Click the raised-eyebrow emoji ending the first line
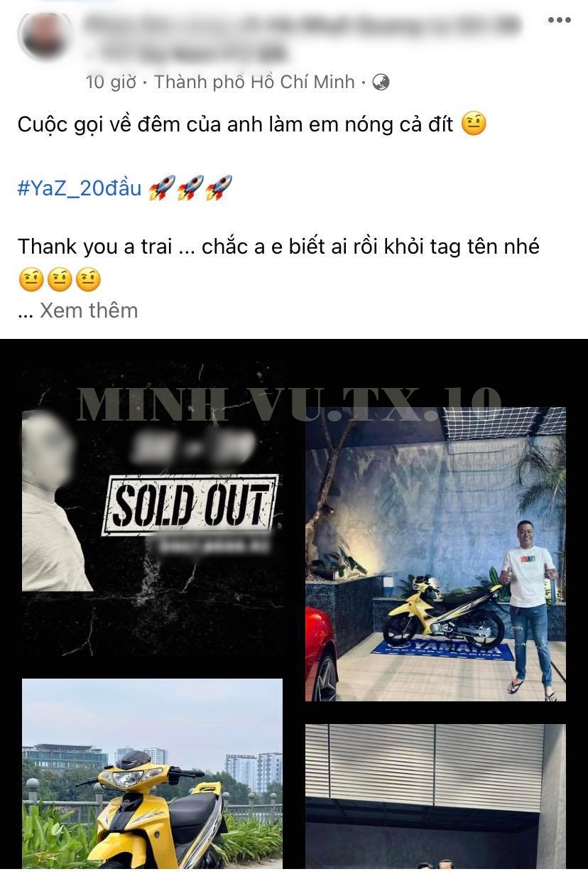The width and height of the screenshot is (588, 874). click(x=474, y=125)
